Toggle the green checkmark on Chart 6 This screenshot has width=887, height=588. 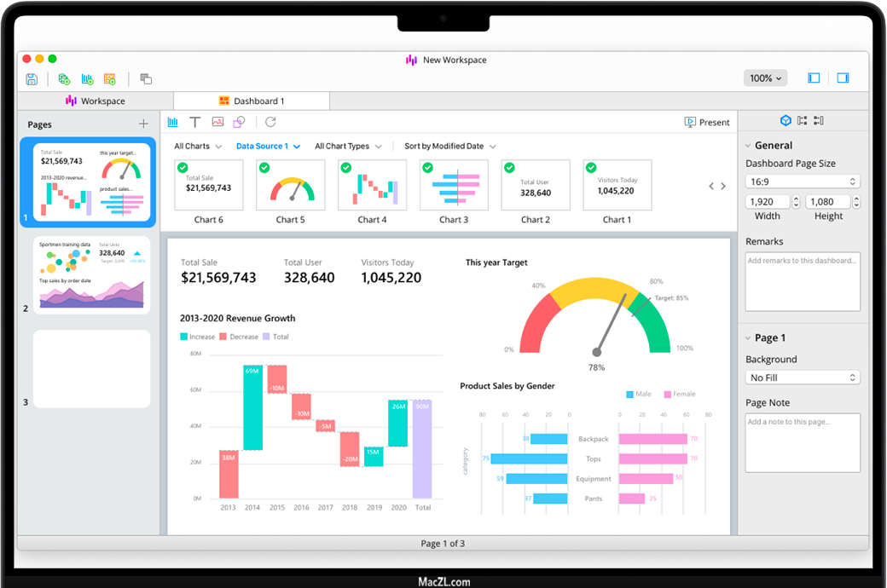pyautogui.click(x=183, y=168)
